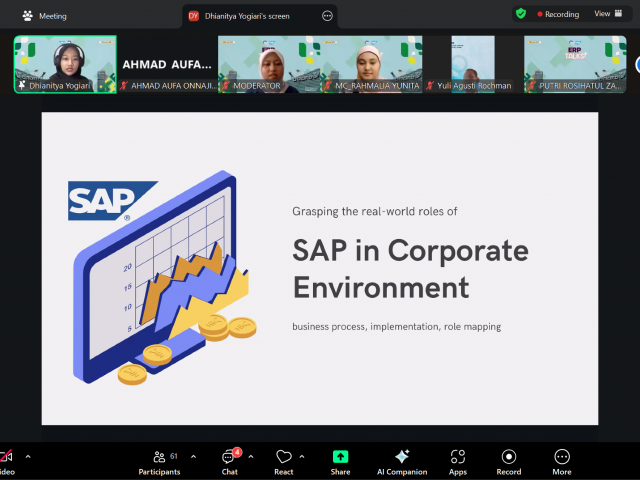Image resolution: width=640 pixels, height=480 pixels.
Task: Select Dhianitya Yogiari's screen tab
Action: 260,16
